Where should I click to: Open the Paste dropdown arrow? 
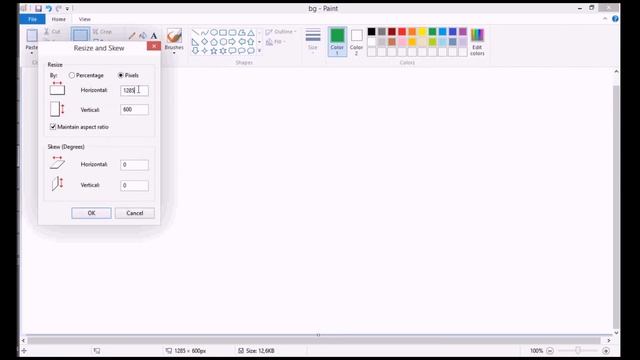tap(32, 52)
